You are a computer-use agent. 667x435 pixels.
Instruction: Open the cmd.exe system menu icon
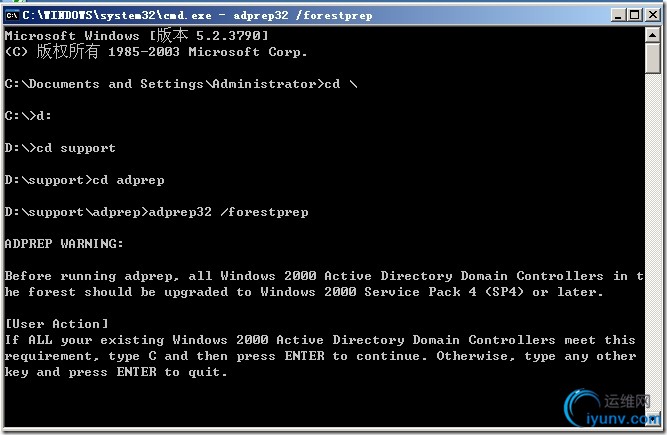click(x=12, y=16)
